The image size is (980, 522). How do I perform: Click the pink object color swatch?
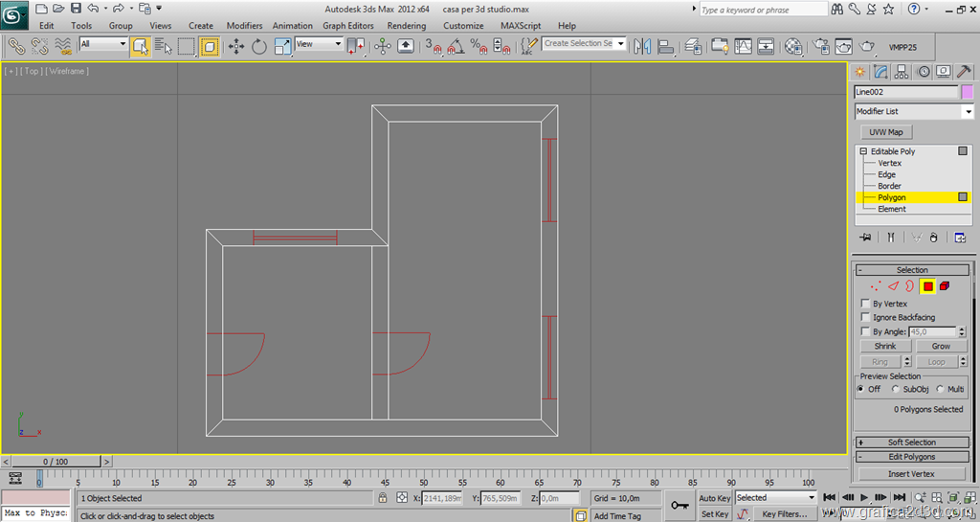tap(967, 92)
